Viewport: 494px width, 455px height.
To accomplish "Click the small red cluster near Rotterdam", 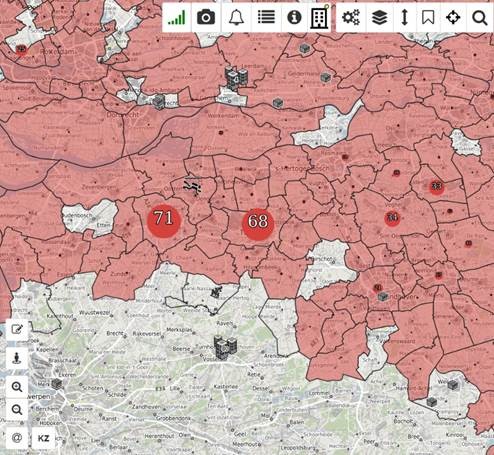I will click(x=21, y=50).
